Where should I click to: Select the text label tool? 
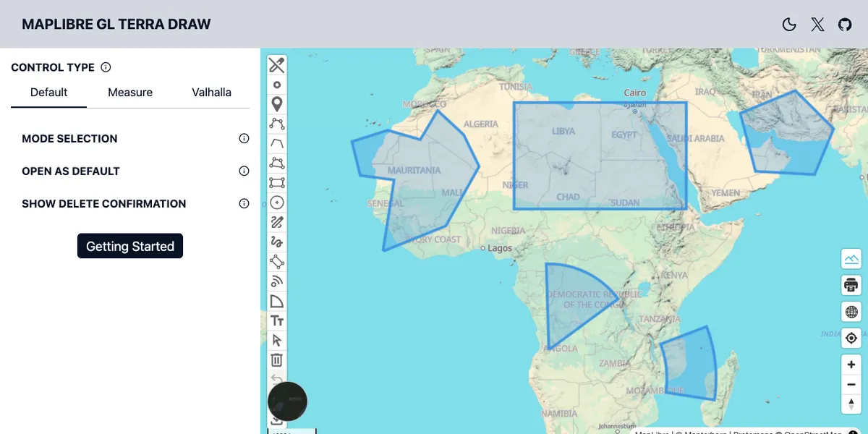(x=277, y=320)
